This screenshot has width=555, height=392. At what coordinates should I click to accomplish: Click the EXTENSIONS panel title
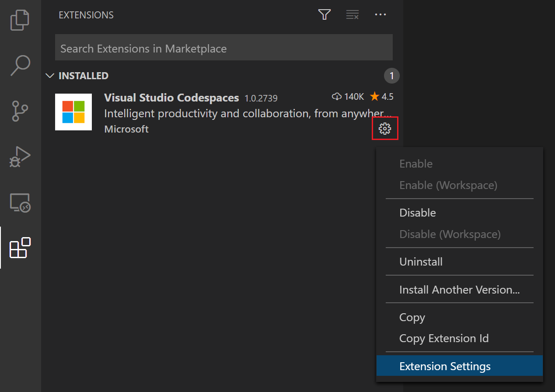pyautogui.click(x=86, y=15)
